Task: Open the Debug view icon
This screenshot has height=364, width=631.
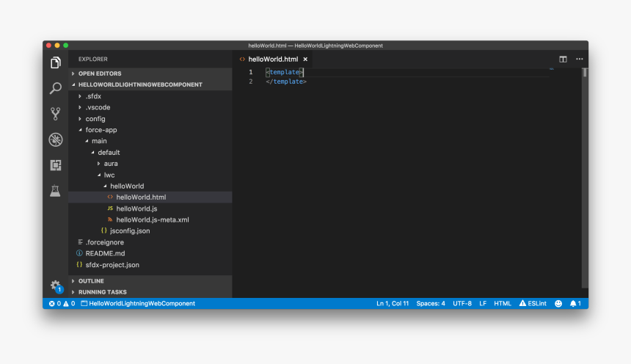Action: pyautogui.click(x=56, y=139)
